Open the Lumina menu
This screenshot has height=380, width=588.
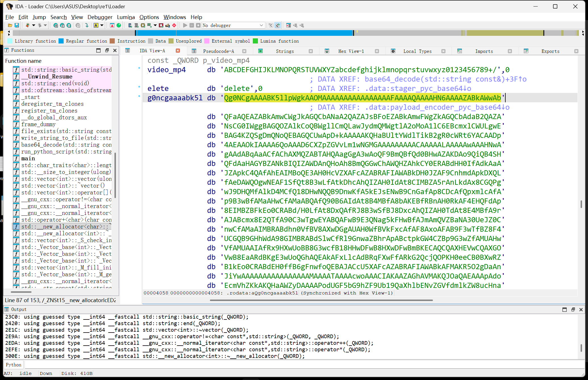pyautogui.click(x=126, y=17)
